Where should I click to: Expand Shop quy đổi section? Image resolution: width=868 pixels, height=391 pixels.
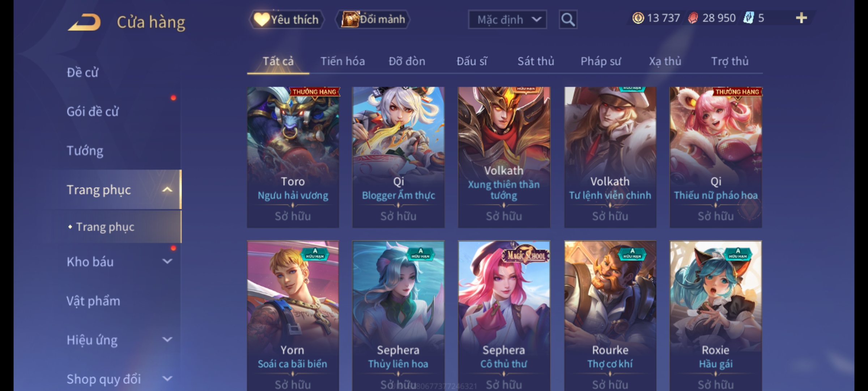tap(167, 379)
